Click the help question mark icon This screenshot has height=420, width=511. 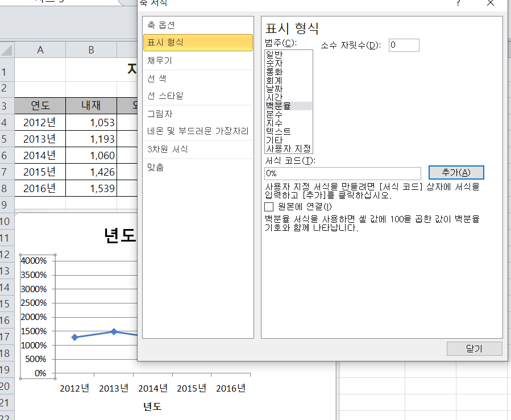click(458, 3)
